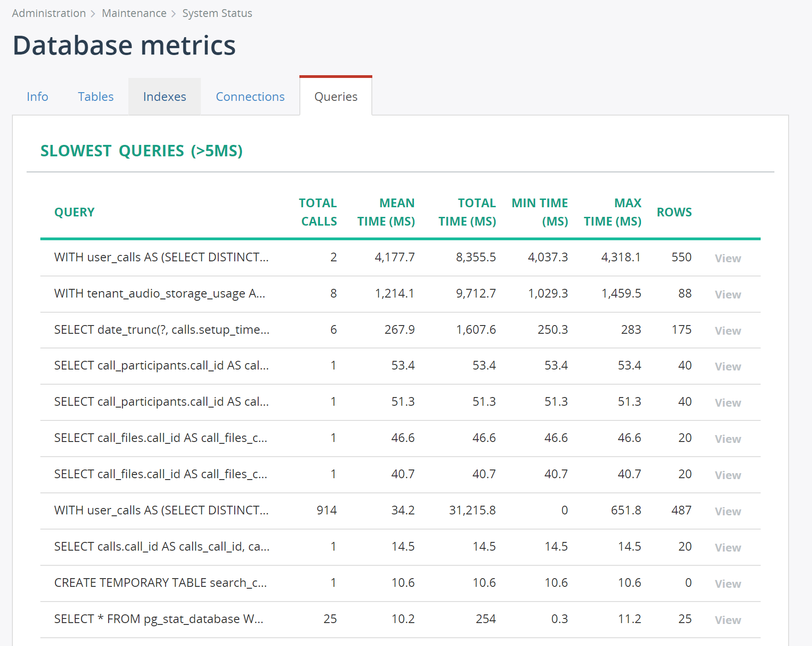View call_files query with 40.7 ms

coord(728,475)
